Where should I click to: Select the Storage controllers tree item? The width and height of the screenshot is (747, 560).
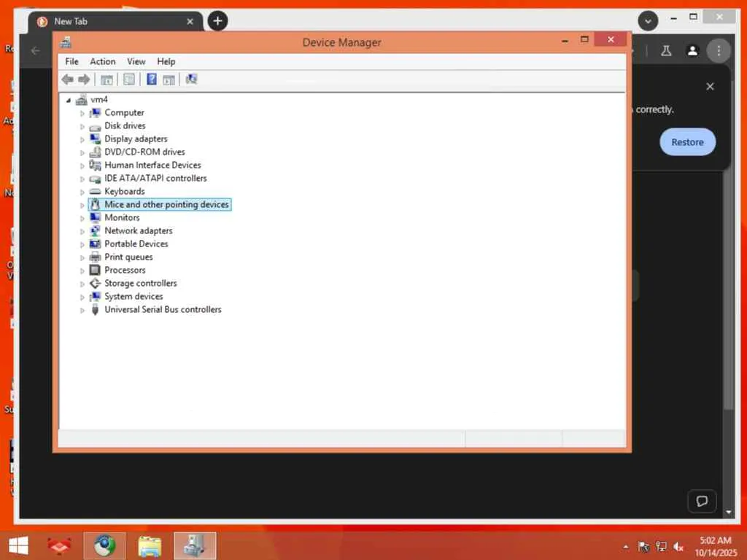tap(141, 284)
